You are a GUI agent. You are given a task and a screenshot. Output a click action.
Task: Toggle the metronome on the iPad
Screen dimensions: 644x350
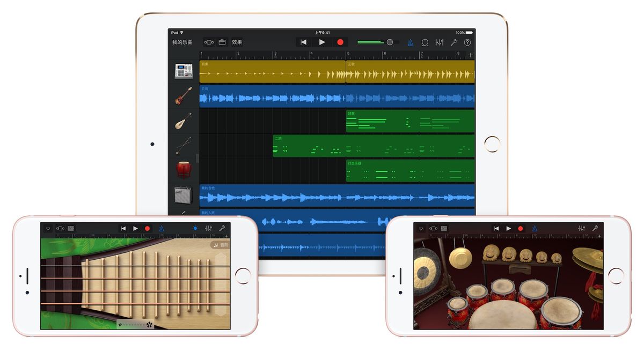[409, 42]
